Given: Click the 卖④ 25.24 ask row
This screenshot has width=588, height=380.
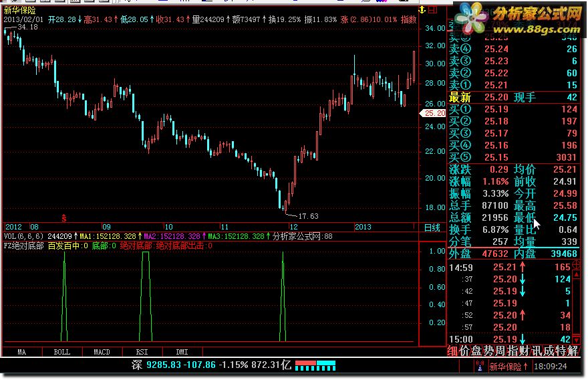Looking at the screenshot, I should pos(513,50).
